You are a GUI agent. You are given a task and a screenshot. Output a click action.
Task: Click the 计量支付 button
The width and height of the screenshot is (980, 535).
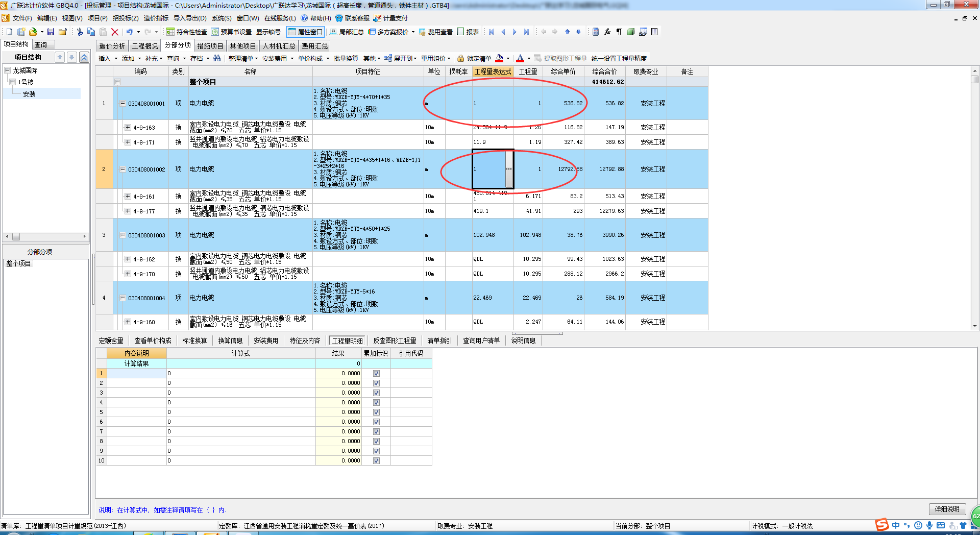tap(390, 18)
